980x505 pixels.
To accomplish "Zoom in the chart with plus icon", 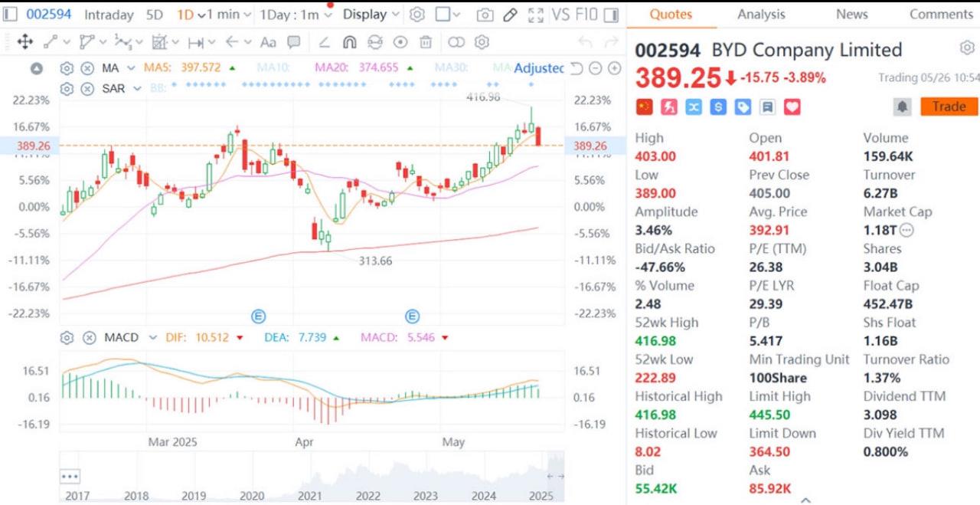I will 614,68.
